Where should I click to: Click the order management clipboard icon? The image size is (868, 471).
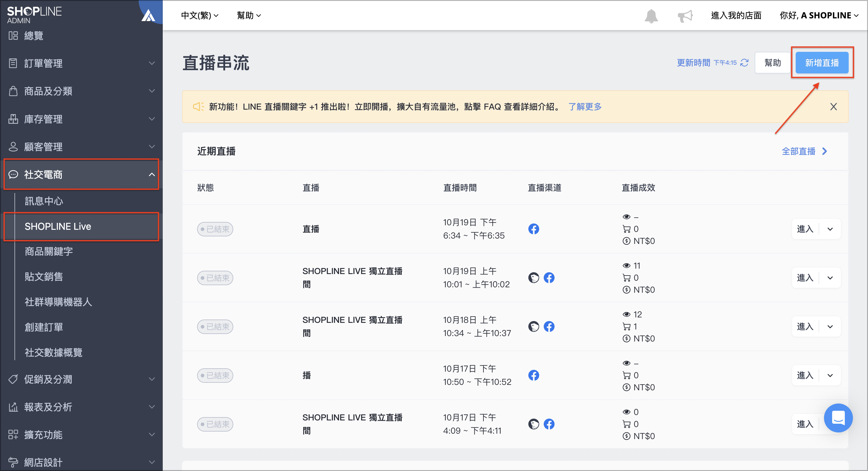click(13, 63)
